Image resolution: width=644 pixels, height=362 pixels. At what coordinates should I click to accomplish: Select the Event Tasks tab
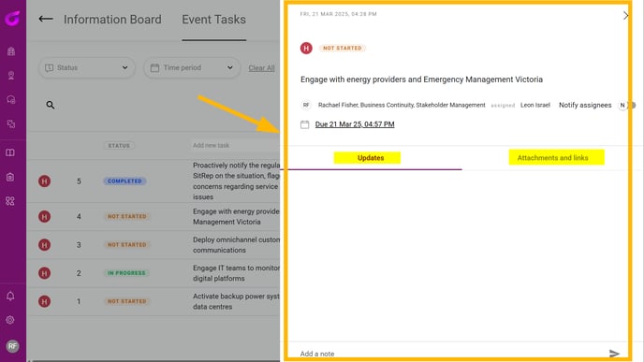click(214, 20)
